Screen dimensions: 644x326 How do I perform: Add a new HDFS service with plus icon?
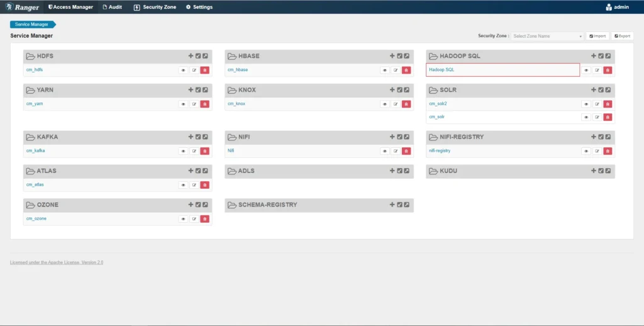[x=191, y=56]
